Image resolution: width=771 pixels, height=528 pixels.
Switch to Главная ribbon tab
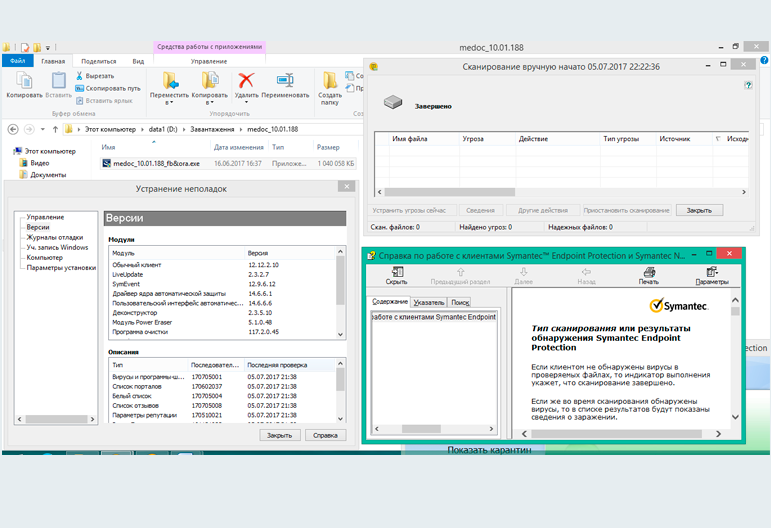tap(53, 61)
